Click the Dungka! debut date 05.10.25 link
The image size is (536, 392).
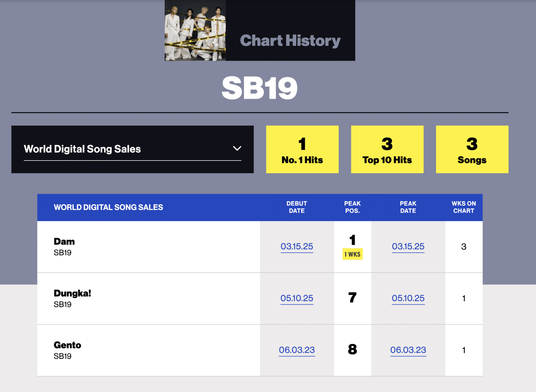pyautogui.click(x=296, y=298)
